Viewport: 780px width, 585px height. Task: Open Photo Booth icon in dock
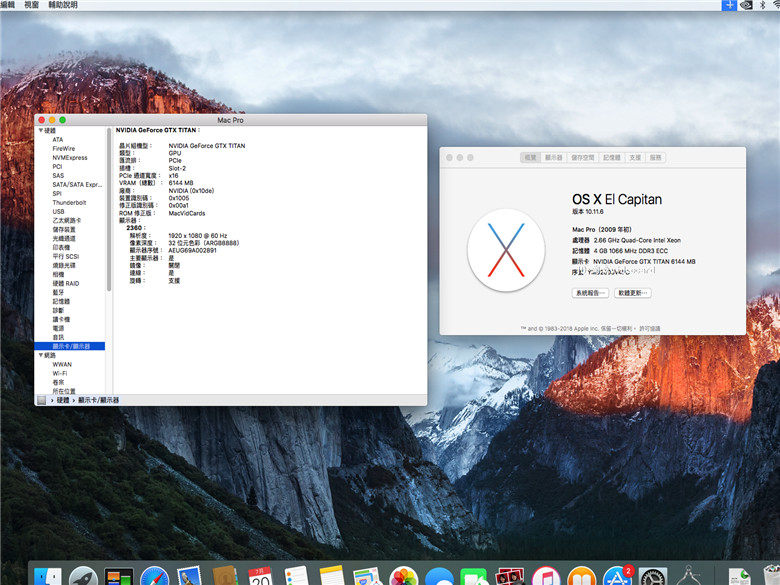[510, 577]
